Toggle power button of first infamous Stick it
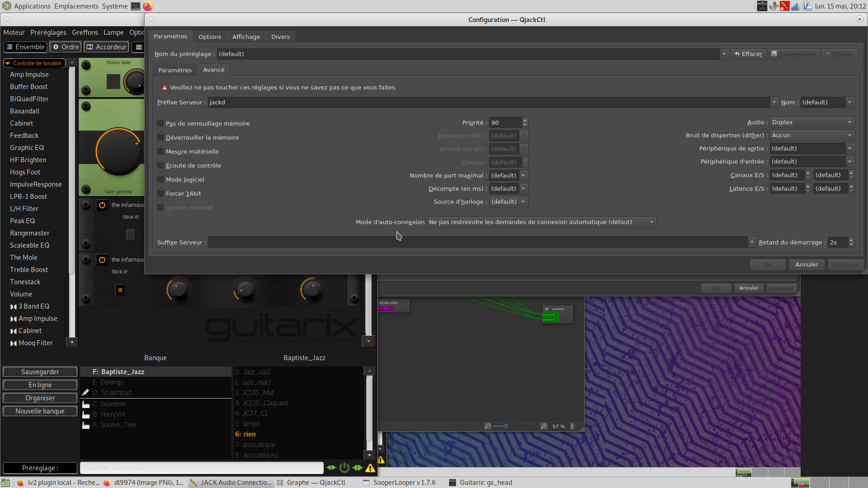Screen dimensions: 868x488 pyautogui.click(x=102, y=205)
